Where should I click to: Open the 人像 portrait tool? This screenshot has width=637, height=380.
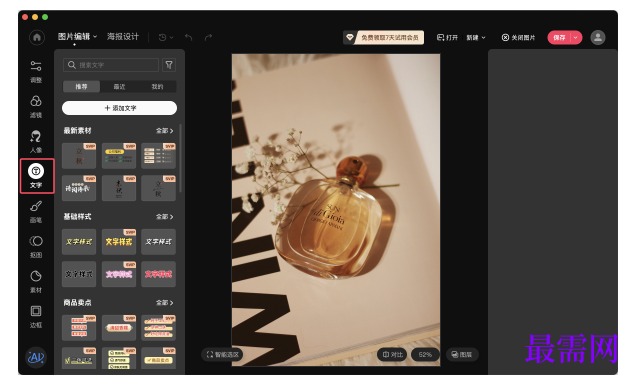click(x=36, y=141)
